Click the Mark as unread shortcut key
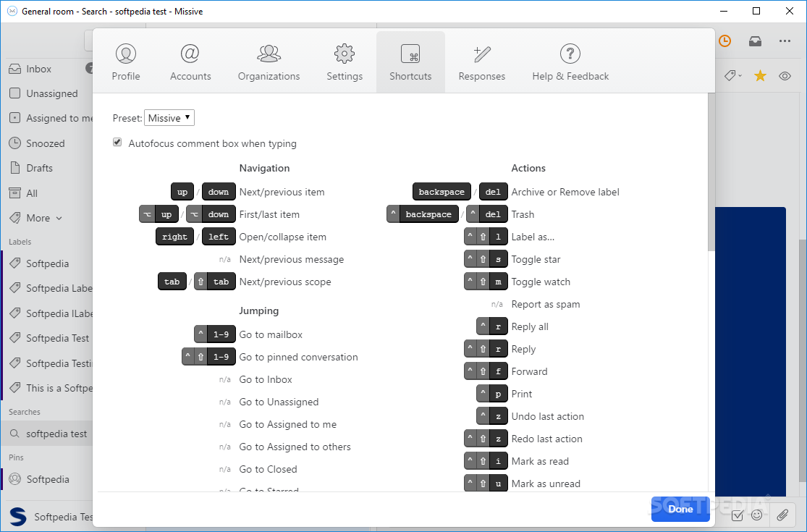The height and width of the screenshot is (532, 807). click(x=486, y=484)
